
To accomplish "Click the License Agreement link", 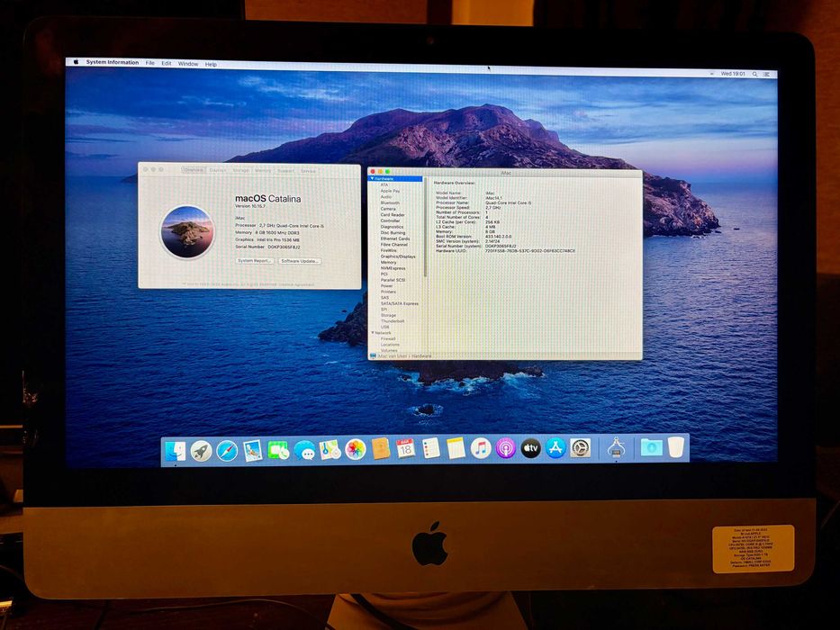I will coord(296,284).
